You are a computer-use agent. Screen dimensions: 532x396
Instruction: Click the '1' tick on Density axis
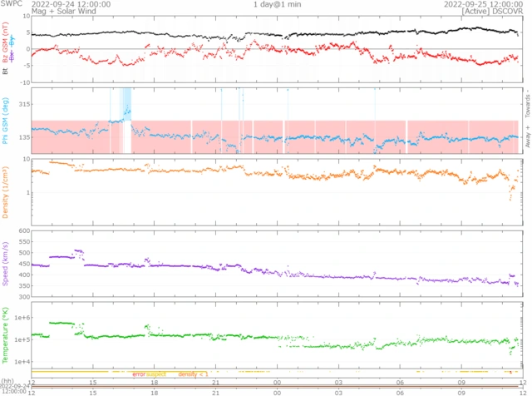coord(28,192)
